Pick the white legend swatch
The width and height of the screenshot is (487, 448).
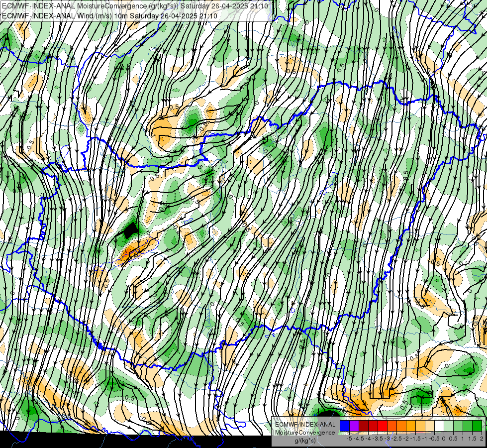tap(439, 426)
